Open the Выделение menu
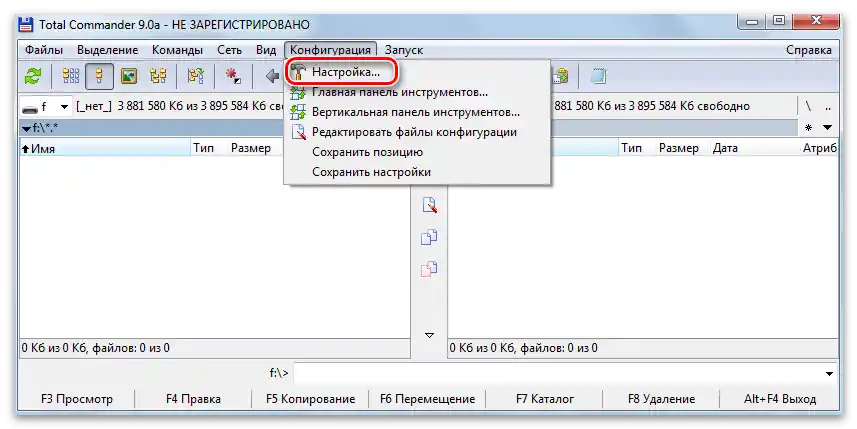The width and height of the screenshot is (857, 429). 107,50
